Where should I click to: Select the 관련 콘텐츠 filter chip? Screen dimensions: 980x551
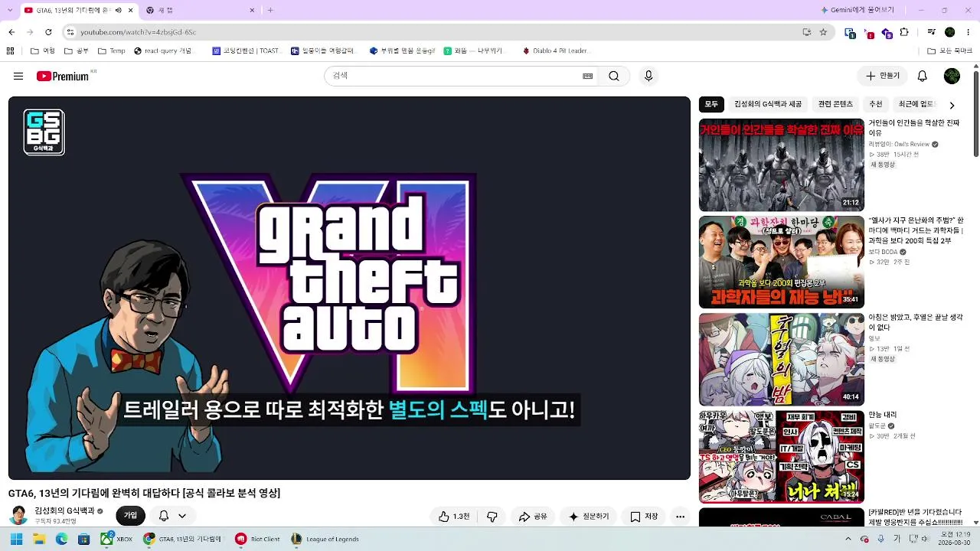[835, 104]
